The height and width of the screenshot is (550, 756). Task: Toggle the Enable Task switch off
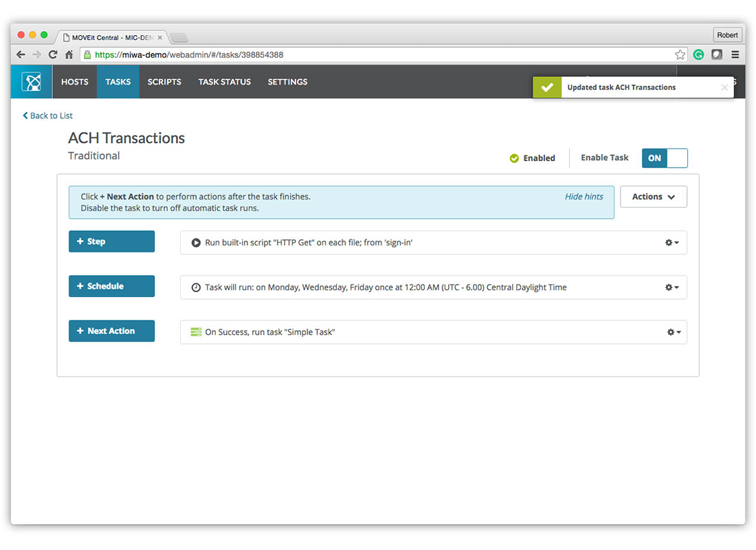click(664, 158)
